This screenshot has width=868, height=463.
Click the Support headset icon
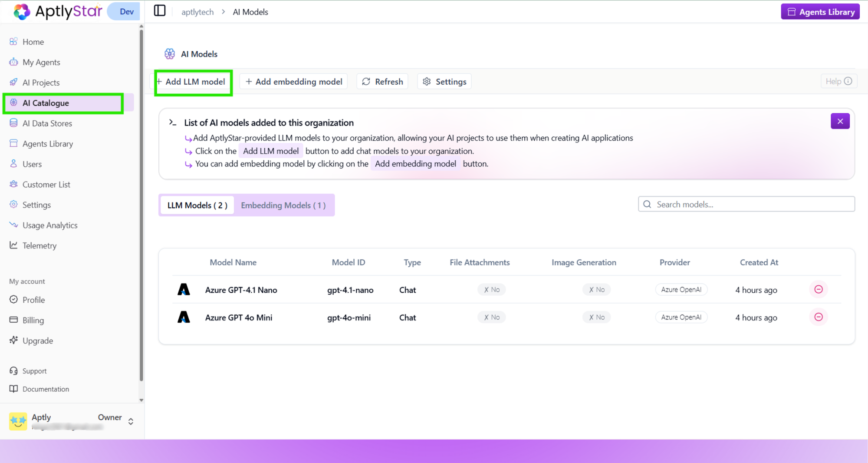pos(13,371)
